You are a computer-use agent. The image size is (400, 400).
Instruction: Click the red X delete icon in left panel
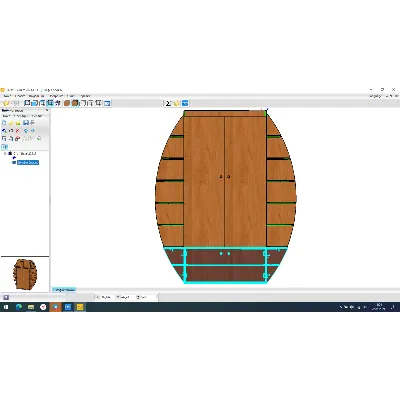pyautogui.click(x=18, y=131)
